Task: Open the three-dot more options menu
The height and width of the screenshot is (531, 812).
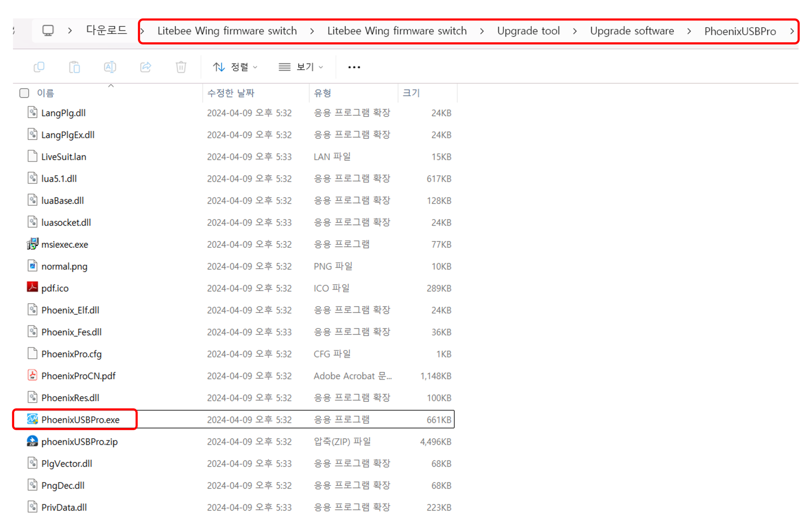Action: (354, 67)
